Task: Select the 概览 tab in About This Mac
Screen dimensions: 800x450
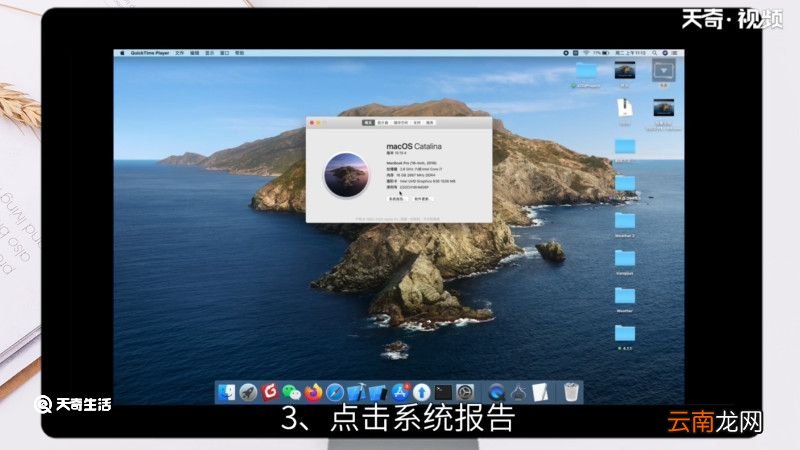Action: (x=368, y=123)
